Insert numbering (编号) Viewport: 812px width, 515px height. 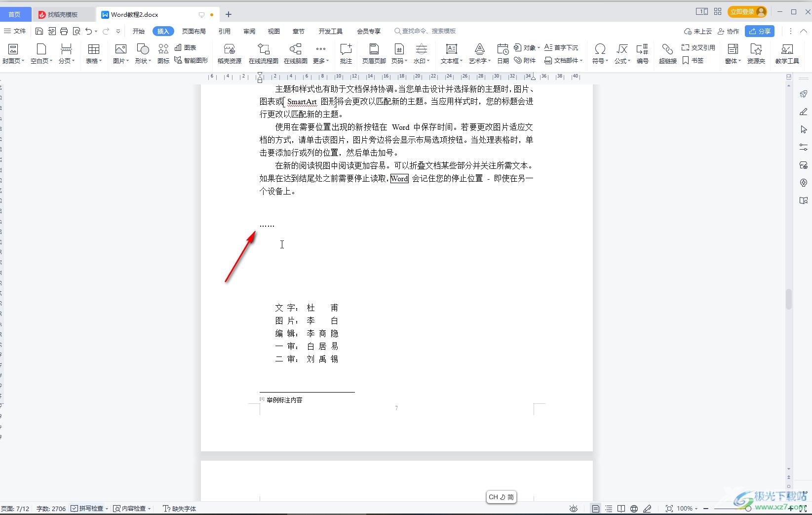642,54
